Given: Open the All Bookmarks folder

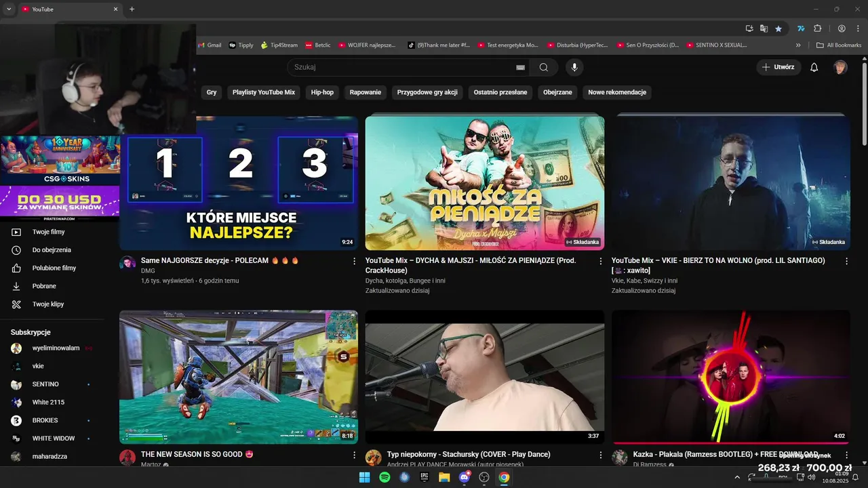Looking at the screenshot, I should 839,45.
